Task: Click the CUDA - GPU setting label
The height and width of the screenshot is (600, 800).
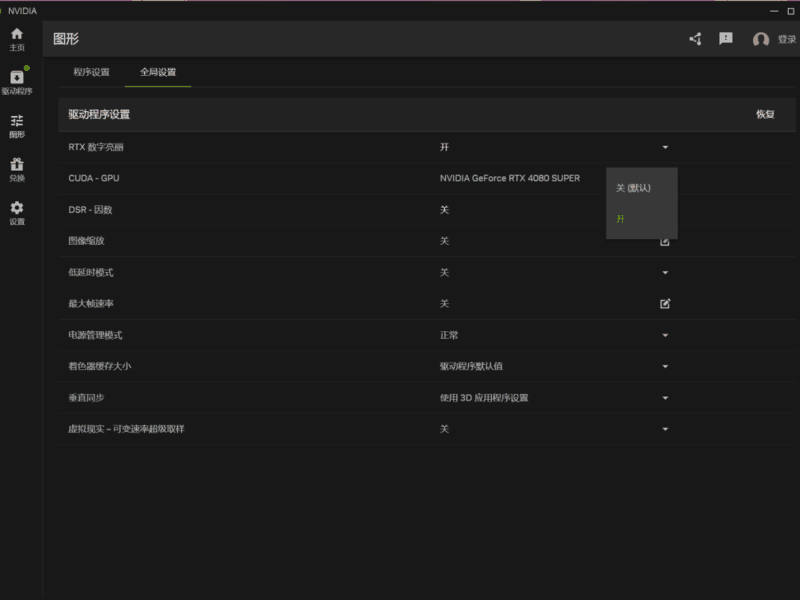Action: 94,178
